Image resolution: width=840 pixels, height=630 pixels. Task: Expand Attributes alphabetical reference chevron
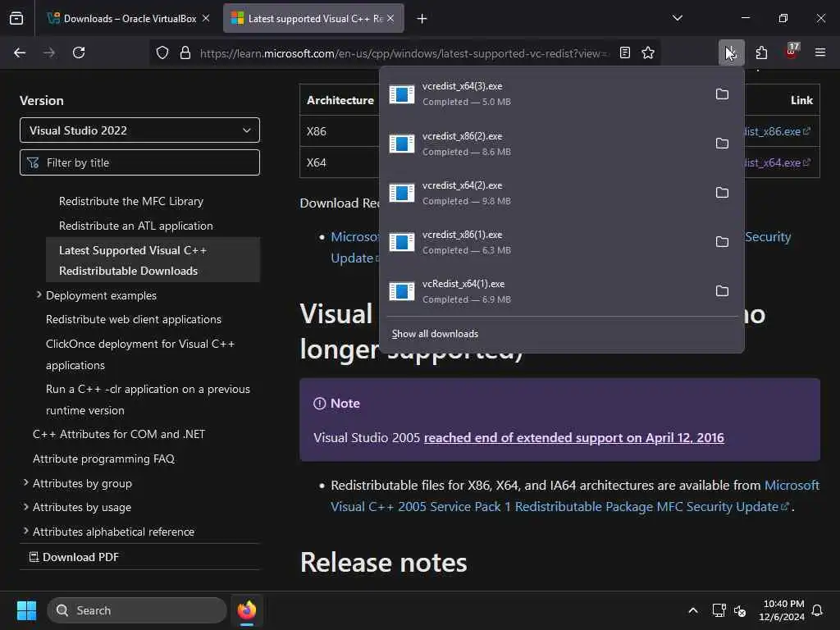point(25,531)
